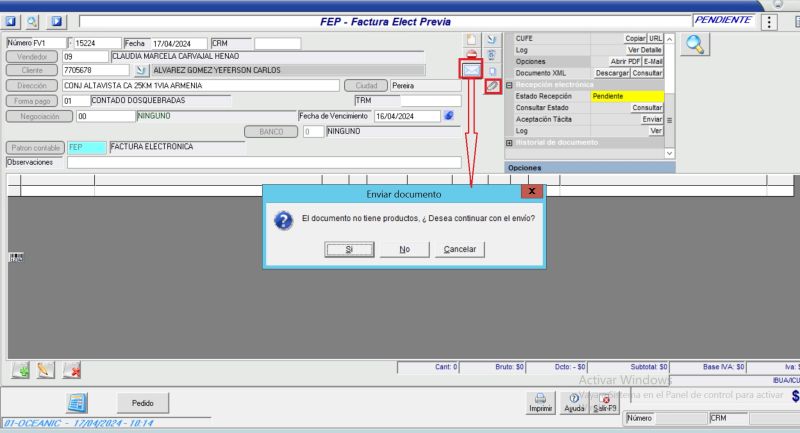Expand the Historial de documento section
800x433 pixels.
click(509, 142)
